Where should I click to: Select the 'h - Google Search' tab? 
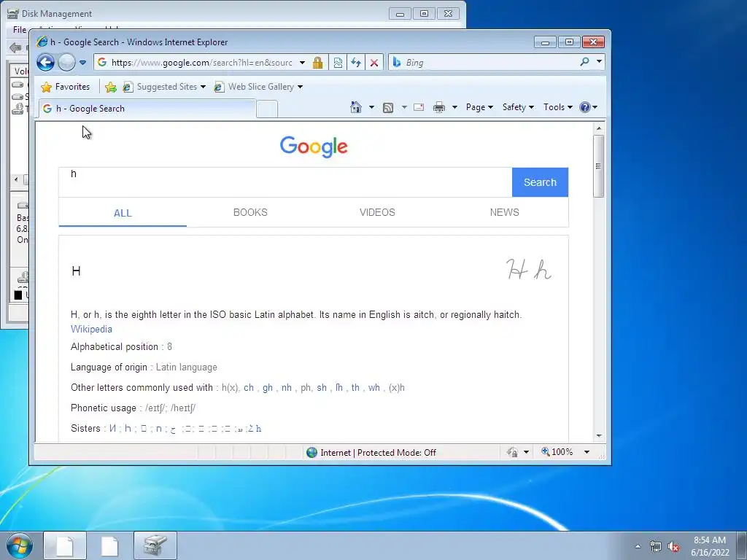147,109
